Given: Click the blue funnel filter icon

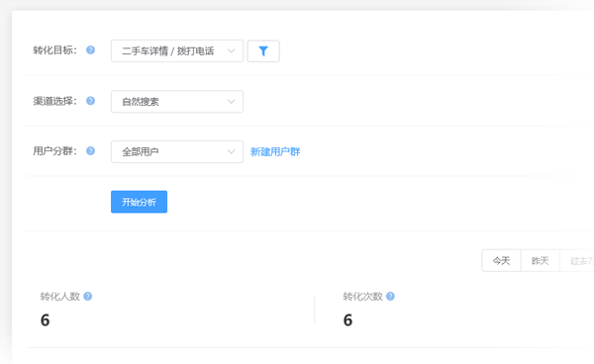Looking at the screenshot, I should coord(263,51).
